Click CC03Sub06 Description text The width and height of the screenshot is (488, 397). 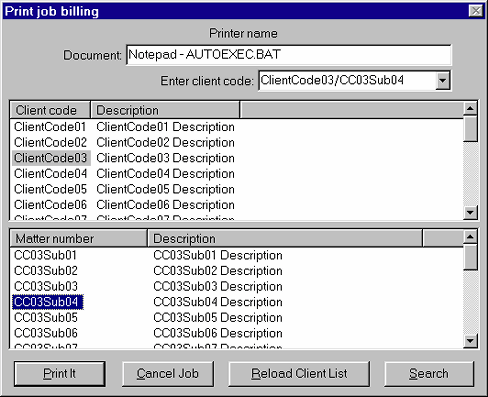click(218, 333)
